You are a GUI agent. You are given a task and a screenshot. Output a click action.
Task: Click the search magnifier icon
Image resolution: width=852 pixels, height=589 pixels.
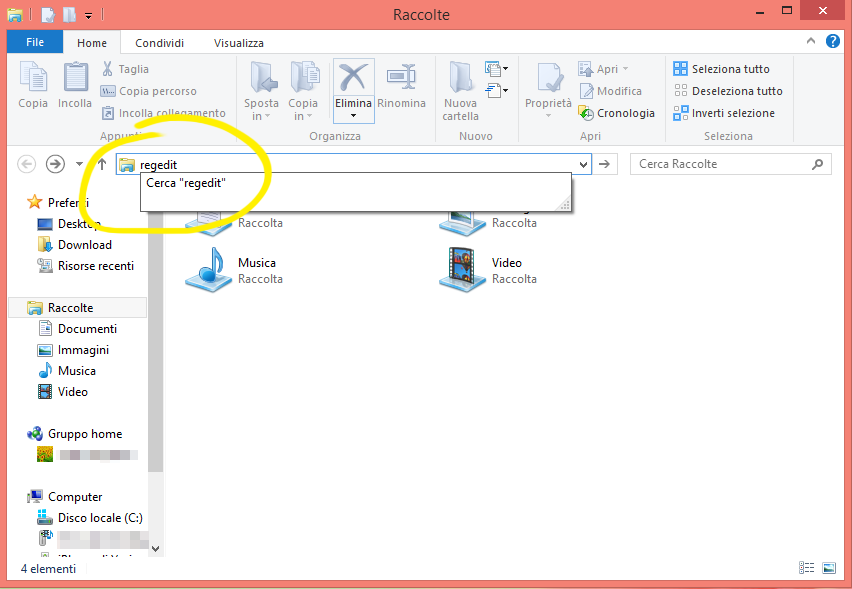(x=817, y=164)
